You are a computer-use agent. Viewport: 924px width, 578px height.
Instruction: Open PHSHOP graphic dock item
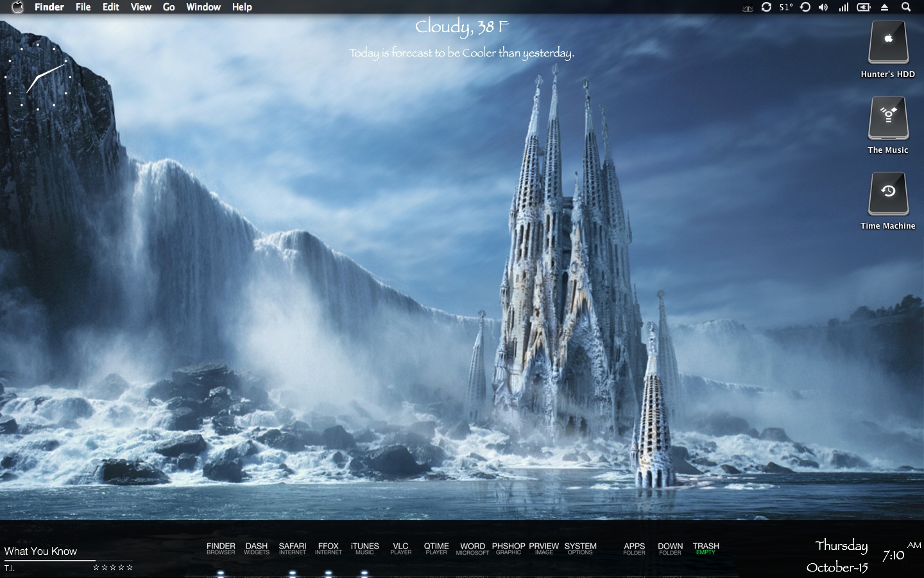[508, 548]
